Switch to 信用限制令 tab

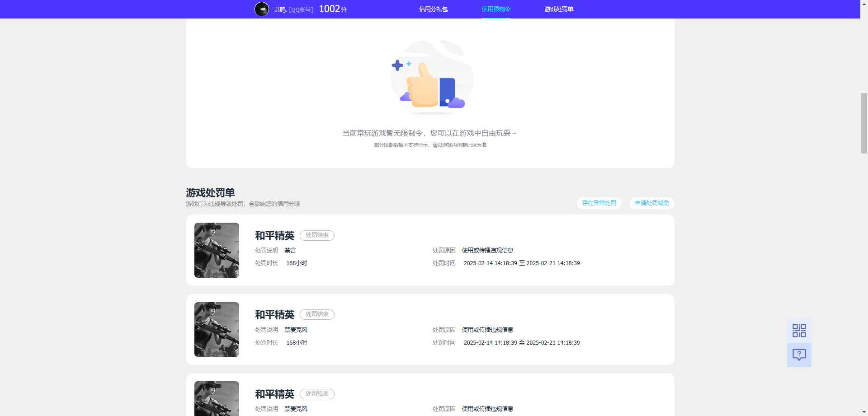tap(496, 9)
